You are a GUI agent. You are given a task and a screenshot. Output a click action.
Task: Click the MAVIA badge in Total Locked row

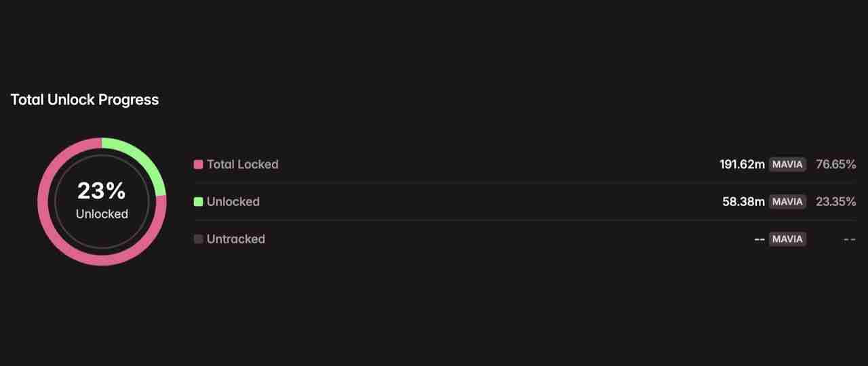coord(787,164)
